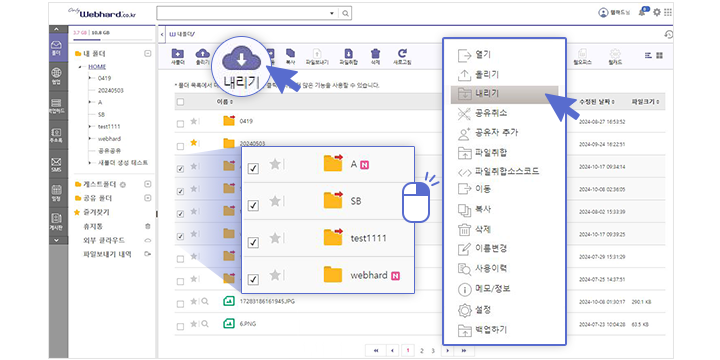Viewport: 720px width, 360px height.
Task: Go to page 2 in pagination
Action: (421, 351)
